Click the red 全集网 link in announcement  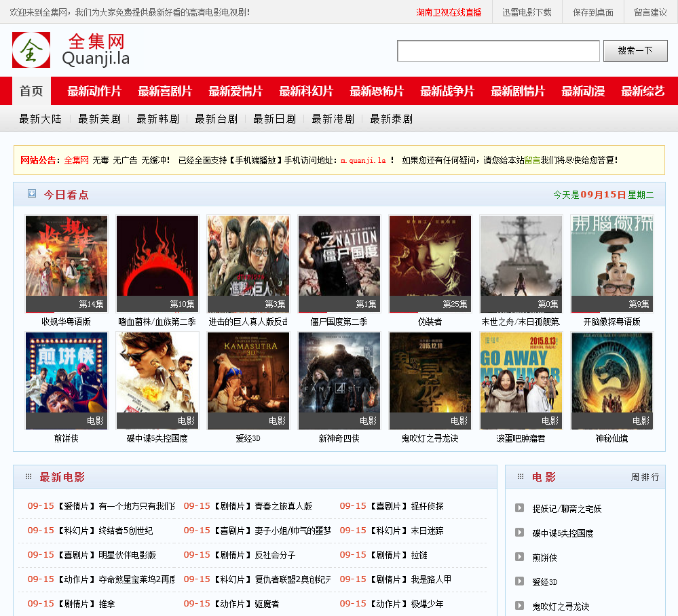pyautogui.click(x=77, y=160)
